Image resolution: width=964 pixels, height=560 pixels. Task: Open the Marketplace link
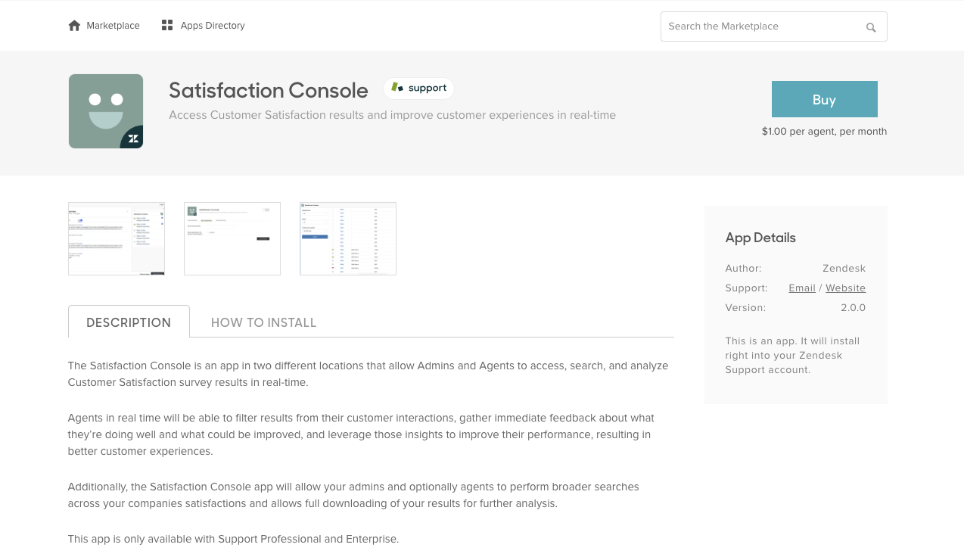pos(113,26)
